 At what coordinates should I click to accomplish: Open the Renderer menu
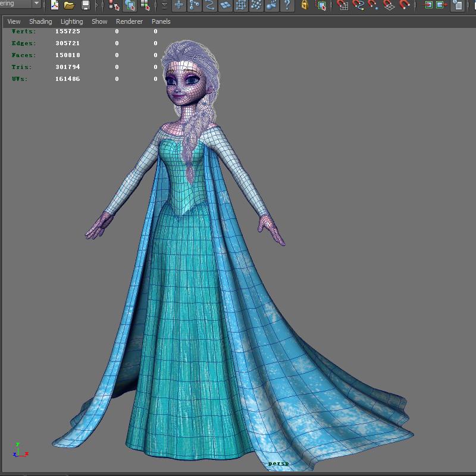(129, 21)
